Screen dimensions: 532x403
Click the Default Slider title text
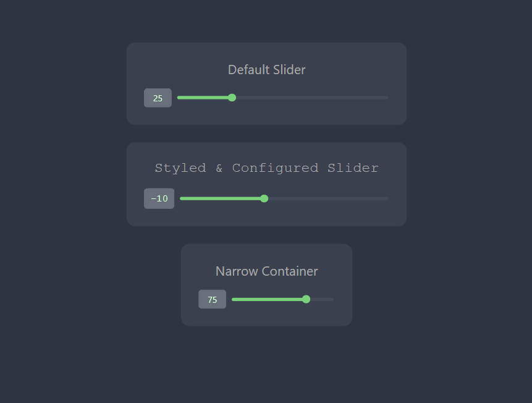[x=266, y=70]
